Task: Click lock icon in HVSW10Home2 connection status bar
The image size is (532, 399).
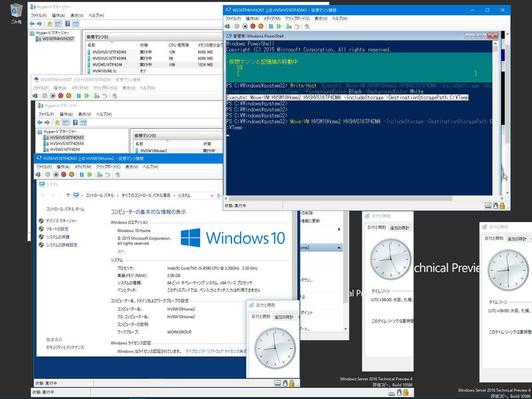Action: coord(292,384)
